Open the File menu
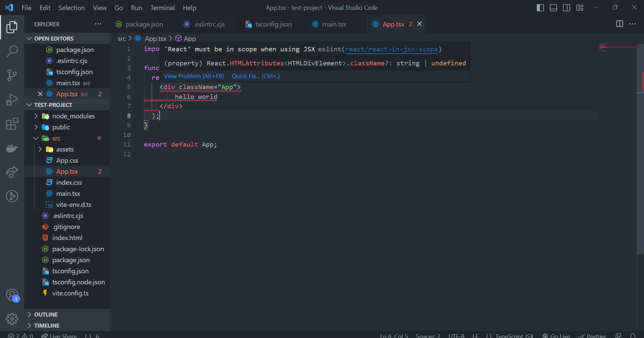Screen dimensions: 644x338 (26, 8)
